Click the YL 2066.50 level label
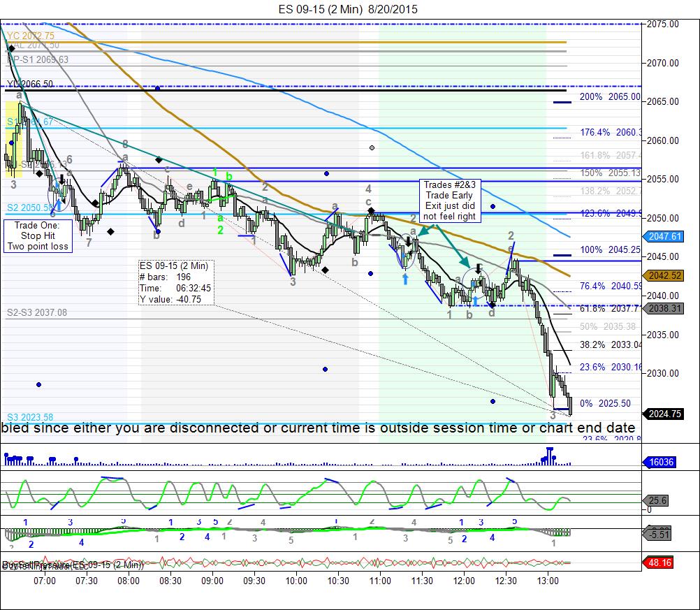 [x=30, y=84]
